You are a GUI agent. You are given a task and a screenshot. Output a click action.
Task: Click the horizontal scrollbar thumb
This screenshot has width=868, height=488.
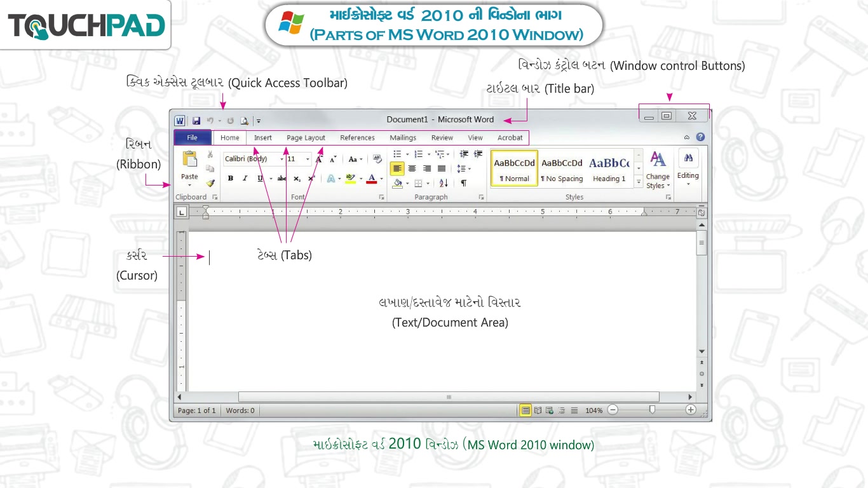click(x=449, y=397)
